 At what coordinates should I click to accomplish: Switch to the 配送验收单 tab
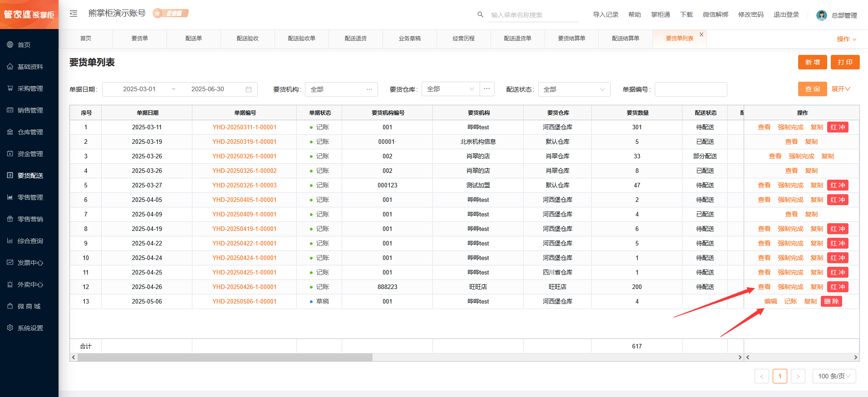301,39
